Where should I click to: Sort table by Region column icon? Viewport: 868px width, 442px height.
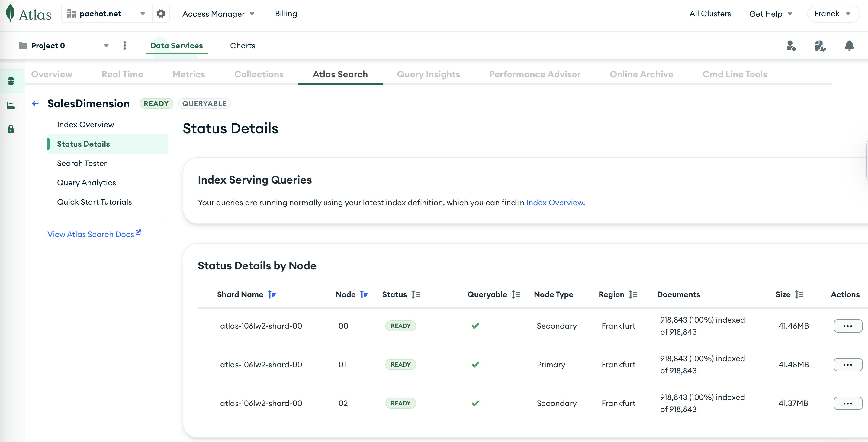pyautogui.click(x=633, y=294)
